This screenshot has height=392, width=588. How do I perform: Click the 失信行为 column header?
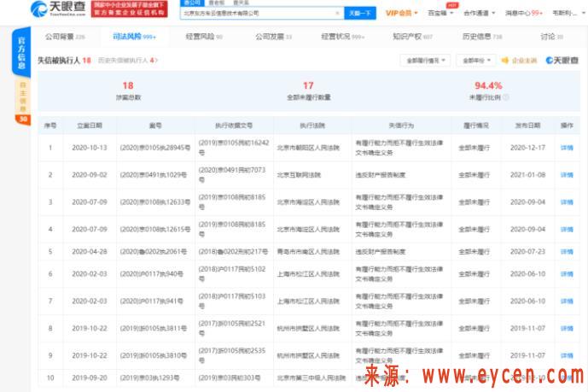click(401, 126)
